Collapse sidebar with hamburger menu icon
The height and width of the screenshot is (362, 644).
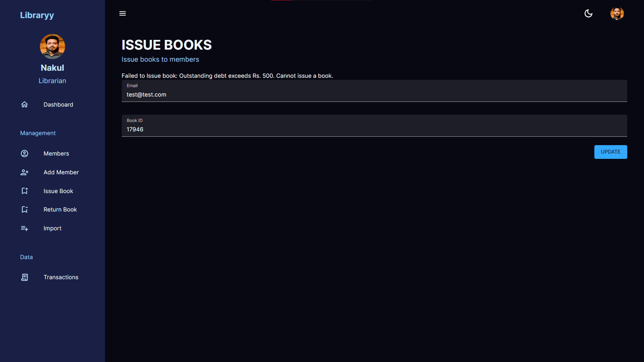click(122, 13)
